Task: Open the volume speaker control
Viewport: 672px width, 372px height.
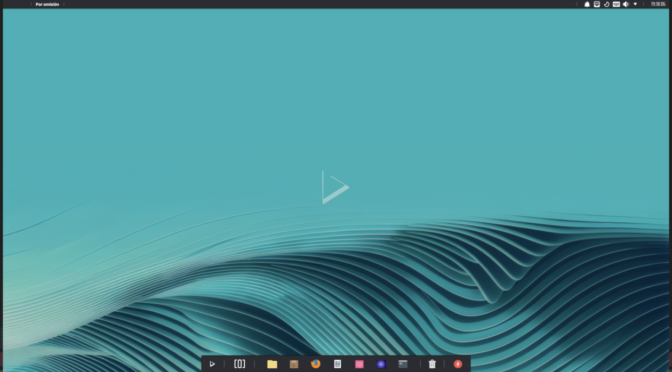Action: 626,4
